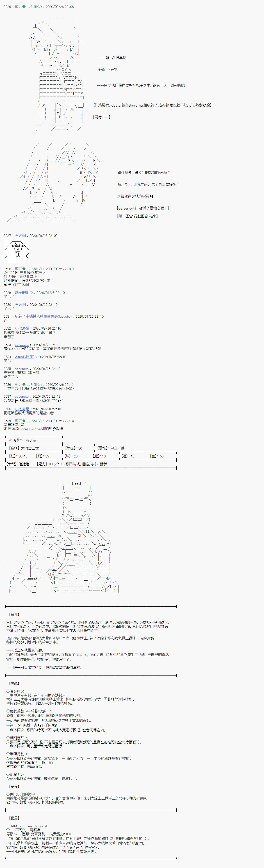Click the 【宝】: 55 stat cell

157,456
